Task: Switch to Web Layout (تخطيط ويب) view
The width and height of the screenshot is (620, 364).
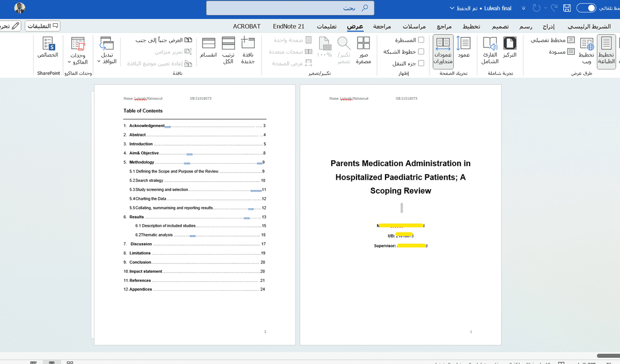Action: [x=585, y=50]
